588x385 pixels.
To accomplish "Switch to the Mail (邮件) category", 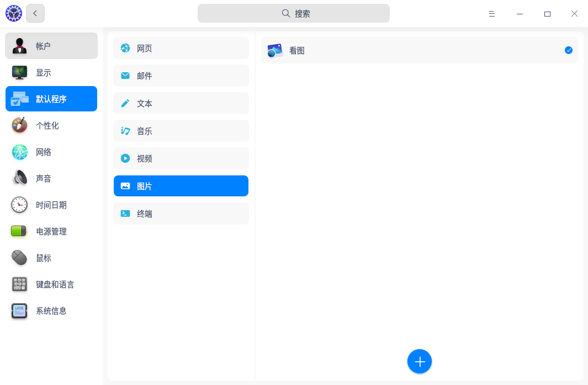I will [x=181, y=76].
